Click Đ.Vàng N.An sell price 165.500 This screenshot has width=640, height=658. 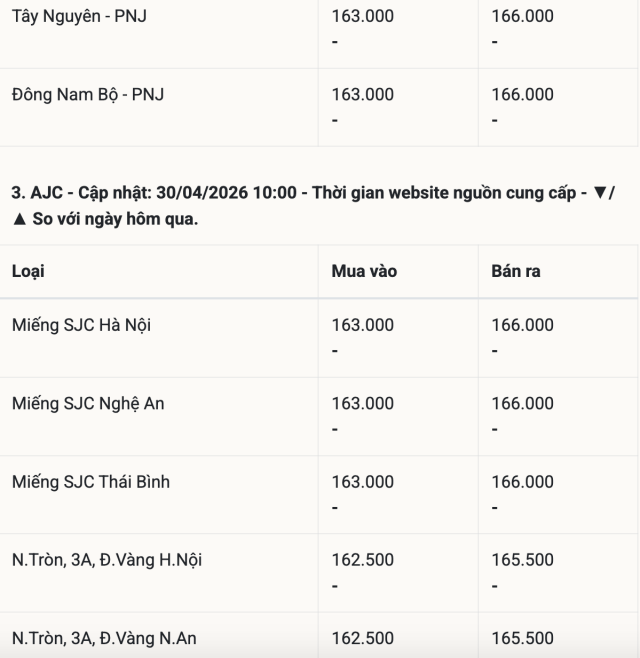[522, 638]
